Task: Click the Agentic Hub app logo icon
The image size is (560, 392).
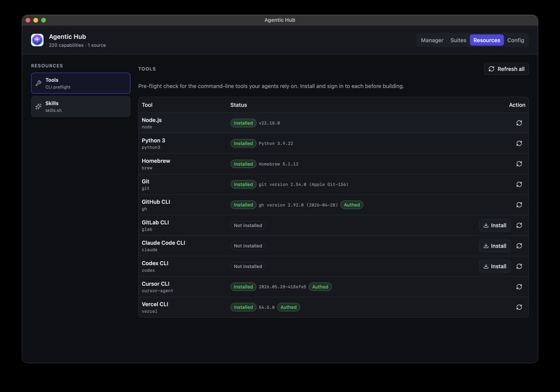Action: (37, 40)
